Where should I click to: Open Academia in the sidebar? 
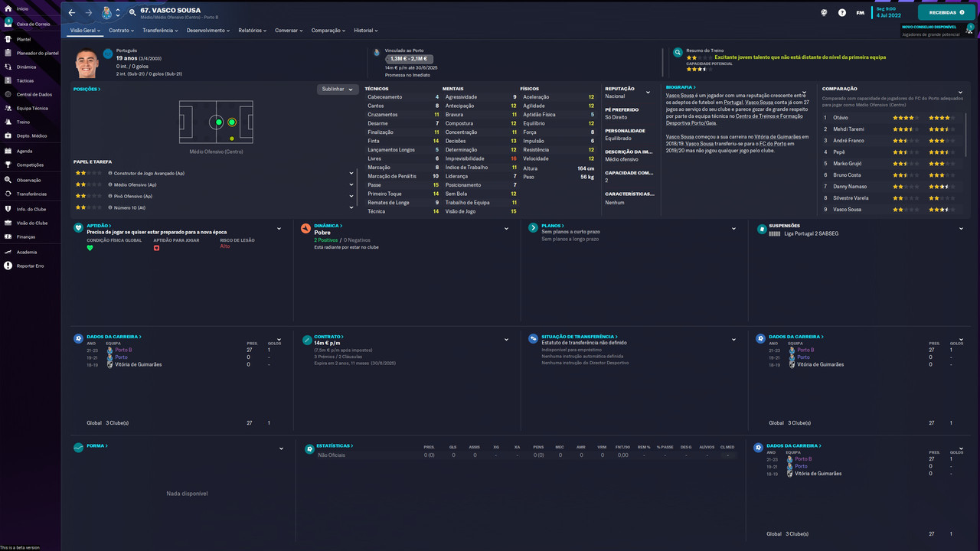pos(25,252)
